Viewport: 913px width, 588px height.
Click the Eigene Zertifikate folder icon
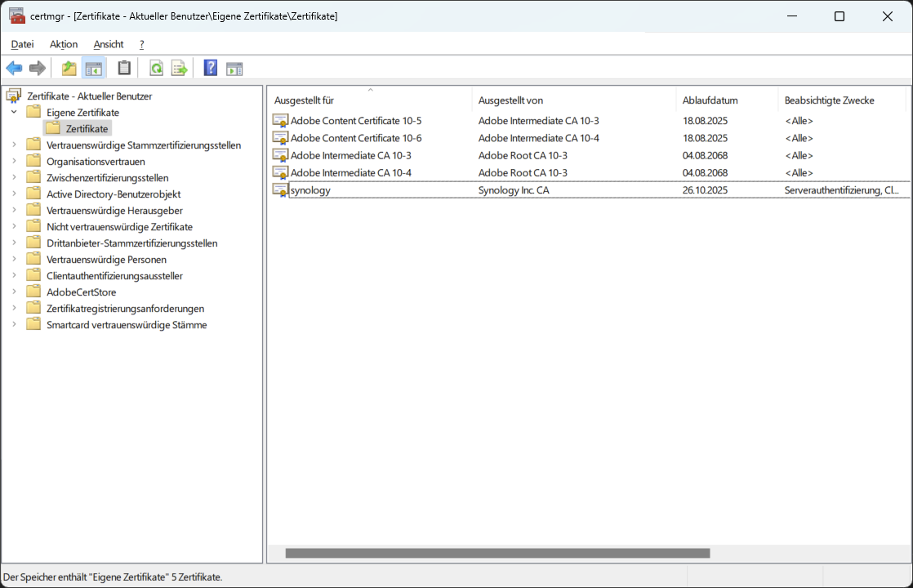(33, 112)
